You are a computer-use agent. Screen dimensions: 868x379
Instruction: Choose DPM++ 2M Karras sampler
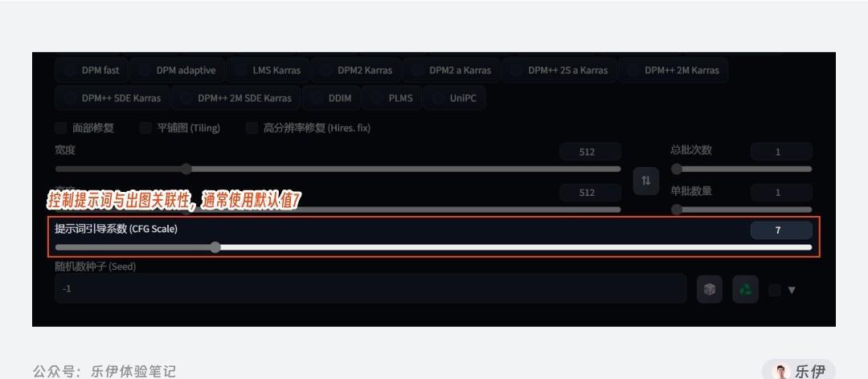(674, 71)
